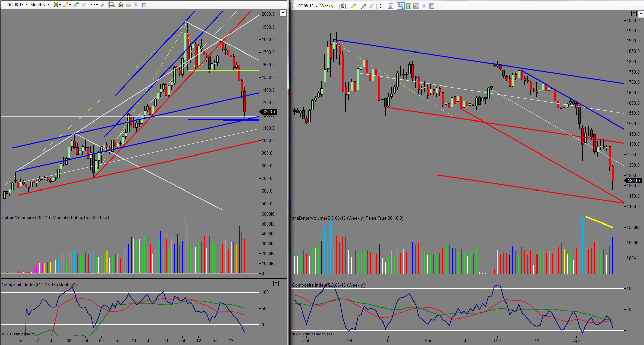The height and width of the screenshot is (345, 644).
Task: Select the 1223.7 price marker on Monthly chart
Action: (269, 112)
